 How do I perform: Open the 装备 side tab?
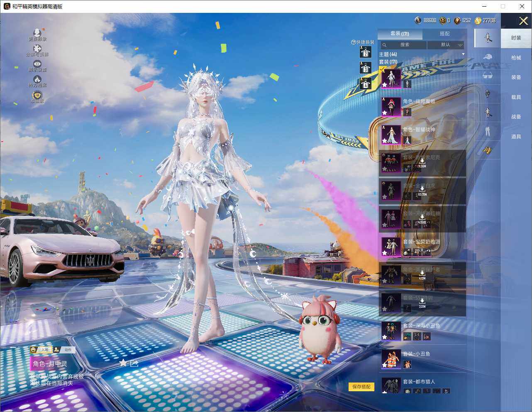pyautogui.click(x=516, y=77)
